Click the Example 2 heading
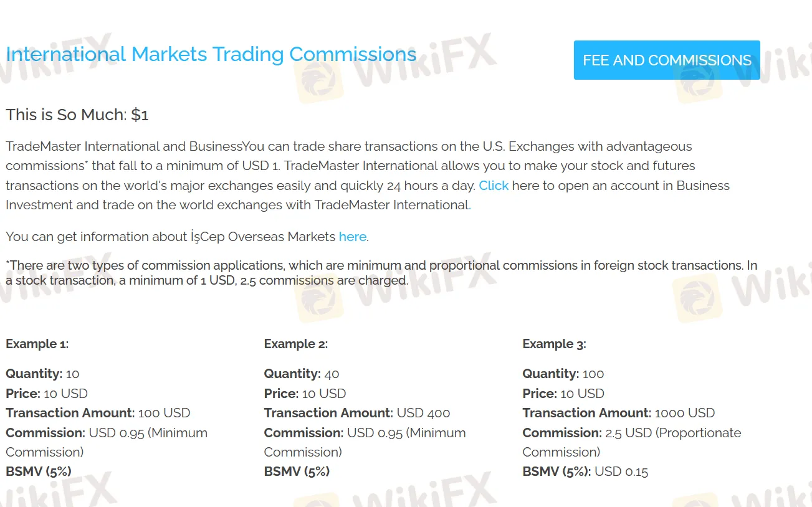Viewport: 812px width, 507px height. (x=296, y=344)
